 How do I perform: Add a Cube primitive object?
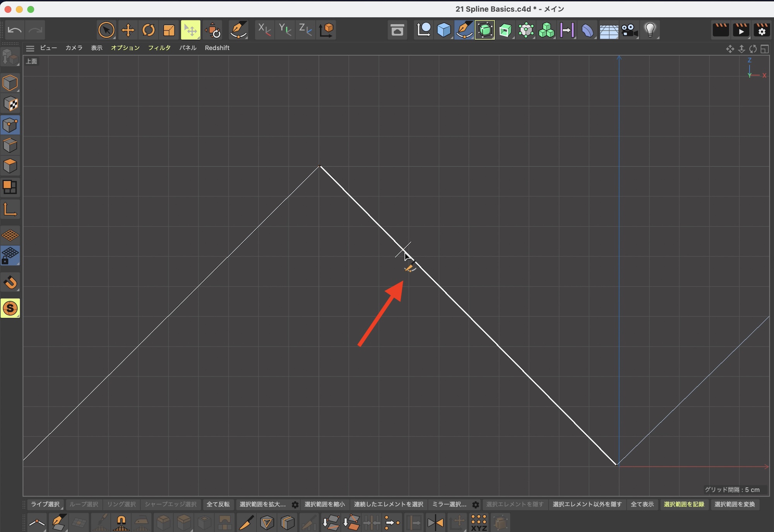point(444,30)
